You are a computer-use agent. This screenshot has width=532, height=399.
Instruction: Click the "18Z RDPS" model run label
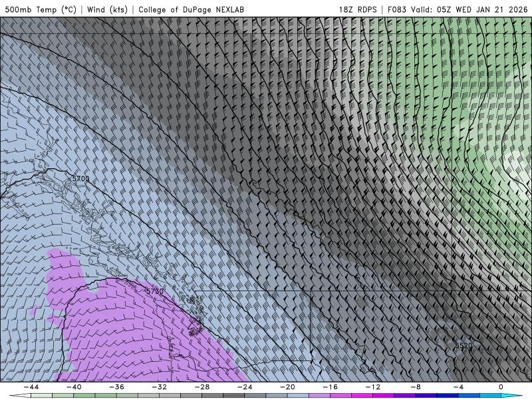358,10
